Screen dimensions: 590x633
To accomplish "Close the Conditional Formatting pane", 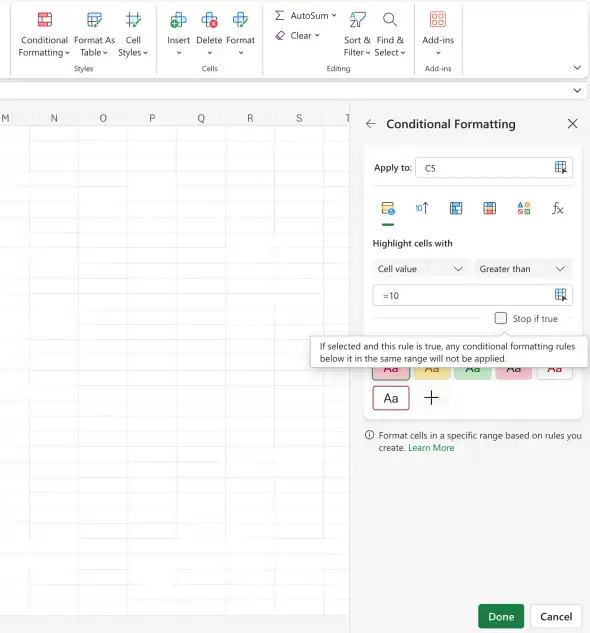I will 572,124.
